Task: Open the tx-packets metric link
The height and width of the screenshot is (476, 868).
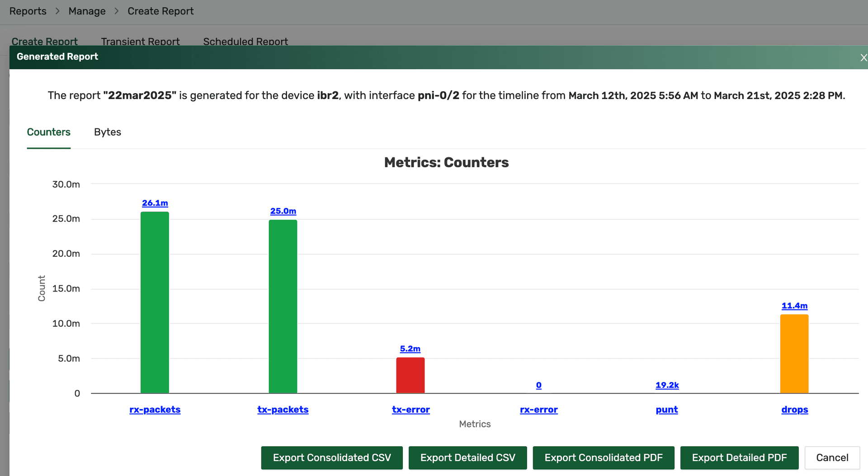Action: (x=283, y=410)
